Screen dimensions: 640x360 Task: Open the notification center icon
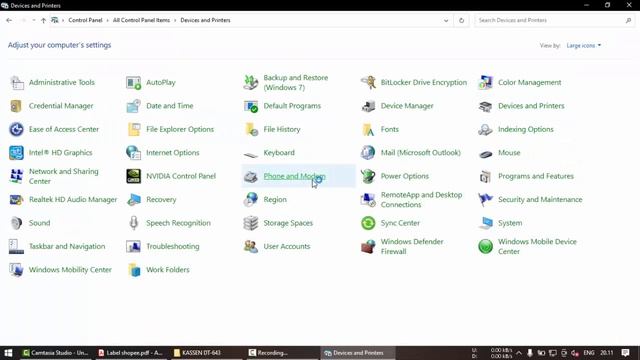(625, 353)
